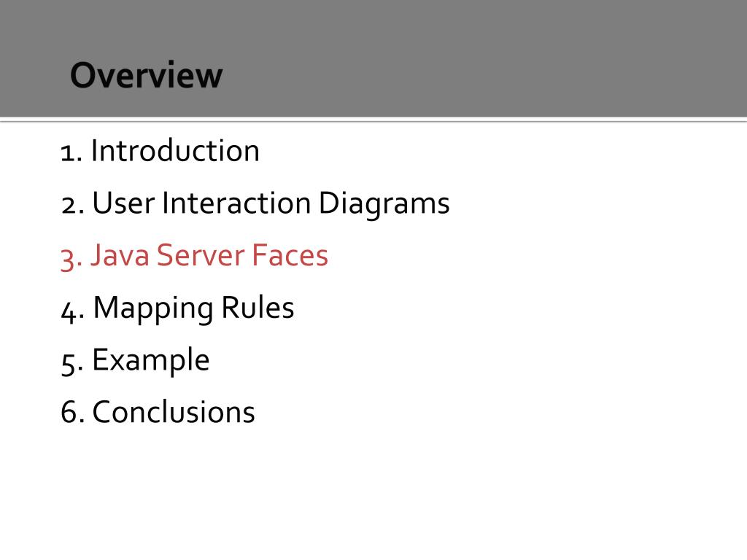
Task: Select the Introduction list item
Action: (x=175, y=150)
